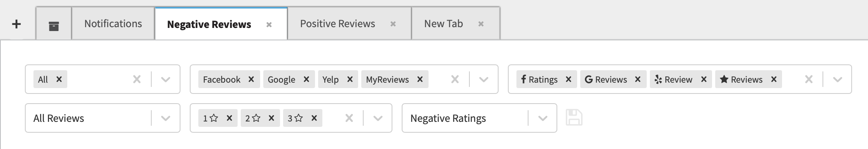Screen dimensions: 868x149
Task: Expand the review types dropdown arrow
Action: (837, 79)
